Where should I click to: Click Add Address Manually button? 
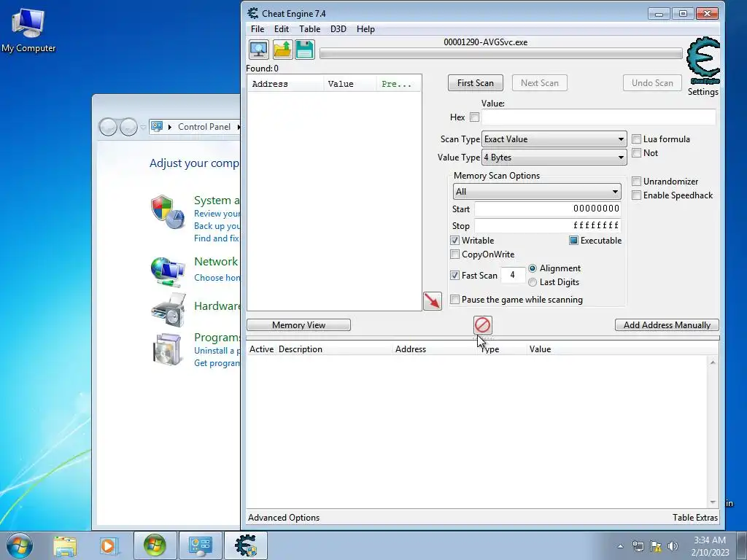(x=667, y=325)
